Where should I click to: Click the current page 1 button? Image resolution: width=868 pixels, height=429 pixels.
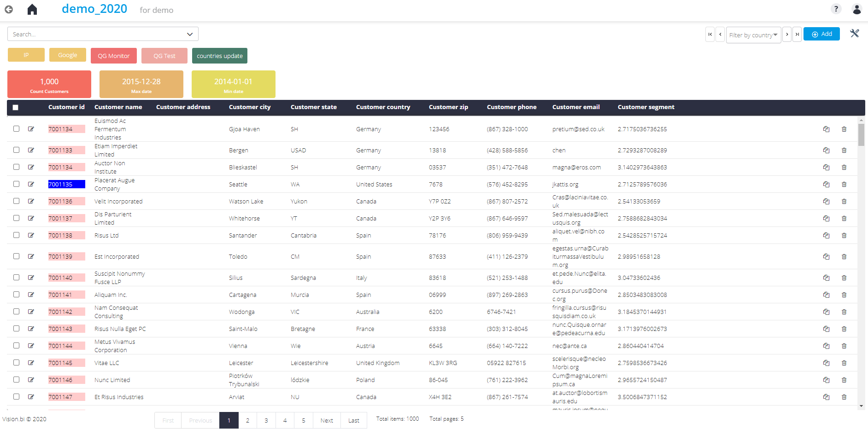[x=229, y=420]
